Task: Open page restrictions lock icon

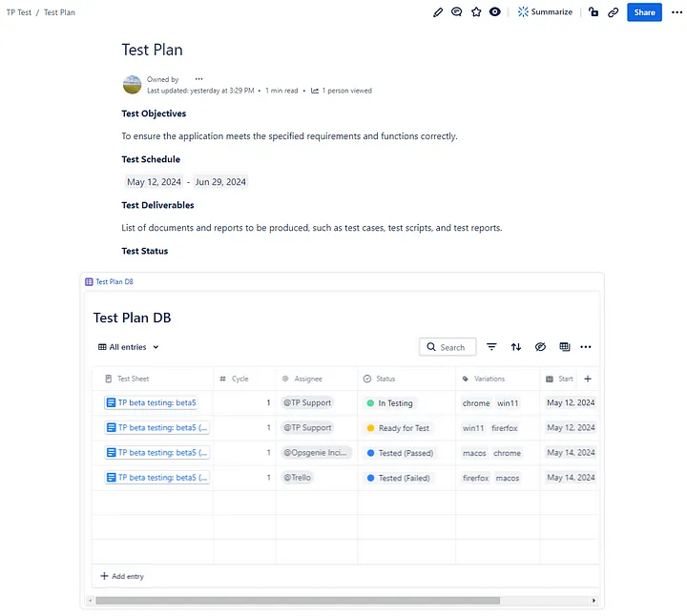Action: tap(593, 12)
